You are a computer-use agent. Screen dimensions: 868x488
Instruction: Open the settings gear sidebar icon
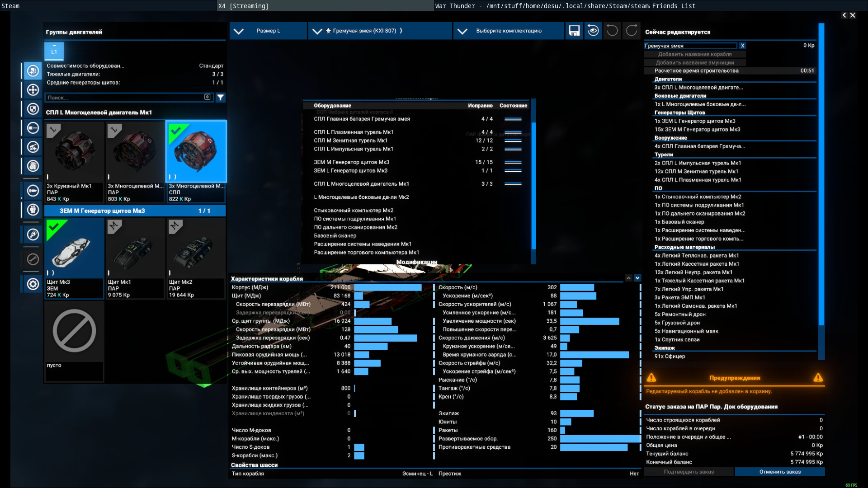(x=33, y=284)
